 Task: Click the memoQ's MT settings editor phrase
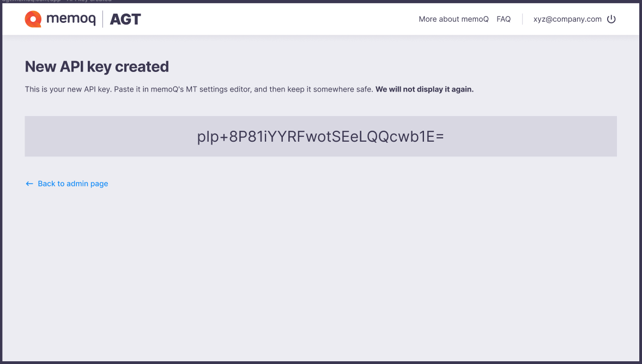pyautogui.click(x=201, y=89)
